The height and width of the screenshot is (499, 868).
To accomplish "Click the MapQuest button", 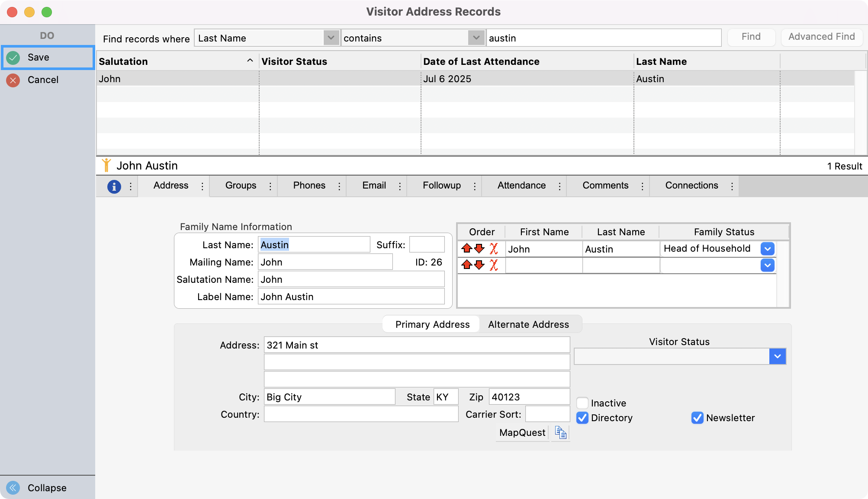I will coord(522,432).
